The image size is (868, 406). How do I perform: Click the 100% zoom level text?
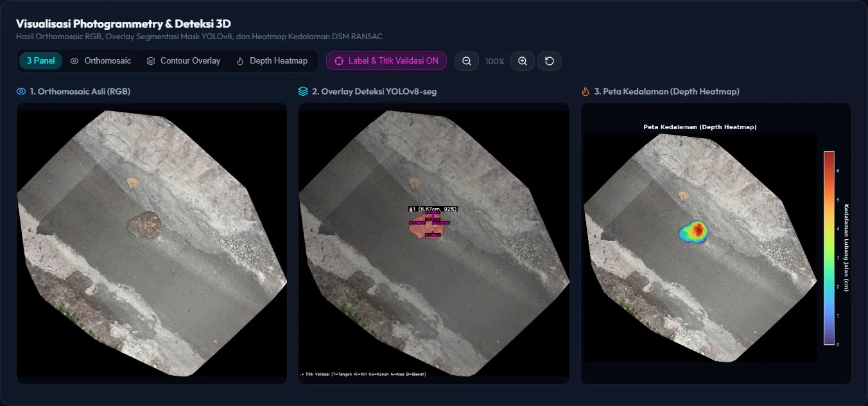[x=494, y=62]
